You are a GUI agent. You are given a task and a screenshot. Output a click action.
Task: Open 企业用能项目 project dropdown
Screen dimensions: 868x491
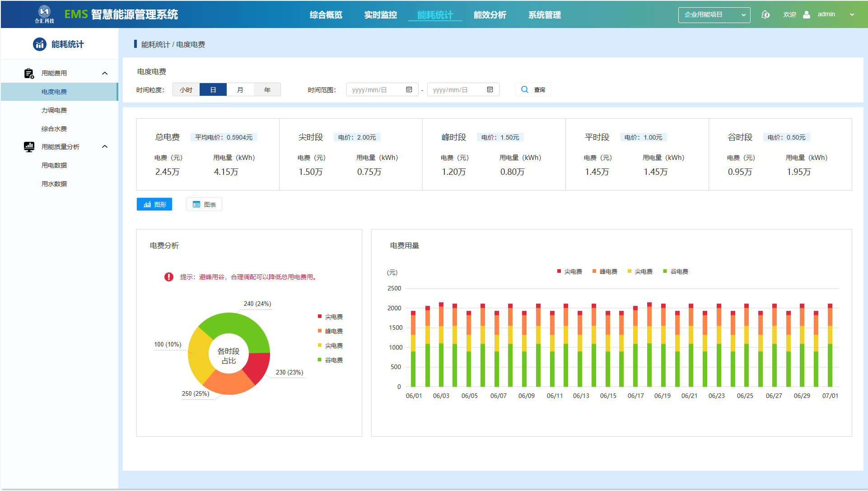pos(714,15)
